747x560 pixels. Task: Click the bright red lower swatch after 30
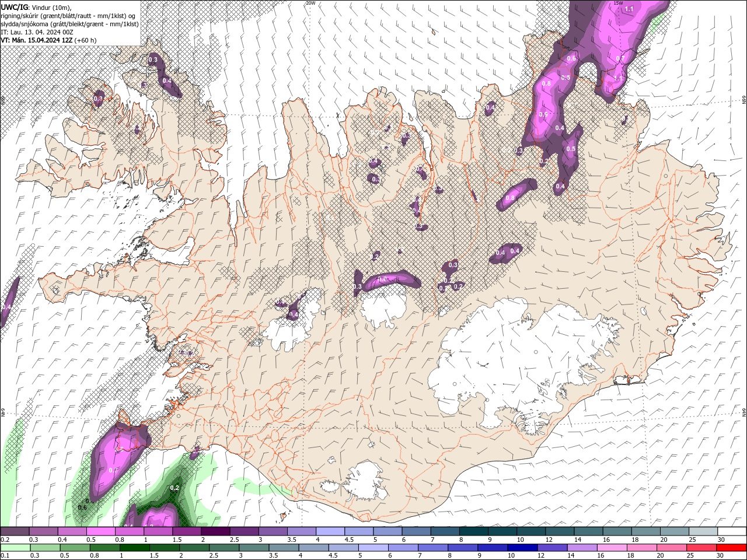(x=731, y=548)
